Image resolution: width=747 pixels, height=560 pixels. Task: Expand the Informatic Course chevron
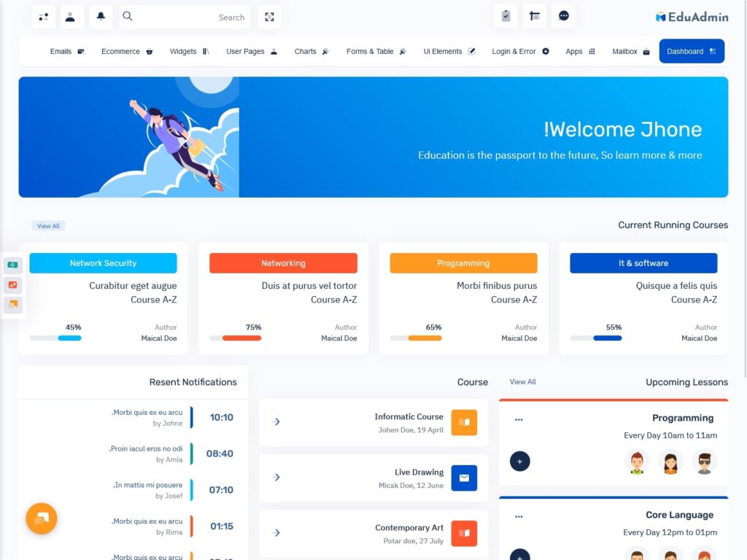click(276, 421)
